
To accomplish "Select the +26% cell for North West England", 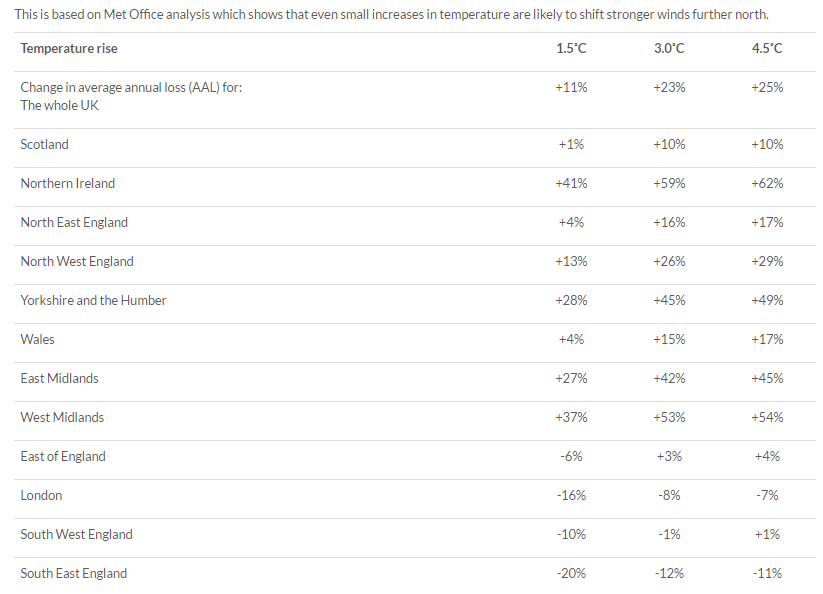I will 669,261.
